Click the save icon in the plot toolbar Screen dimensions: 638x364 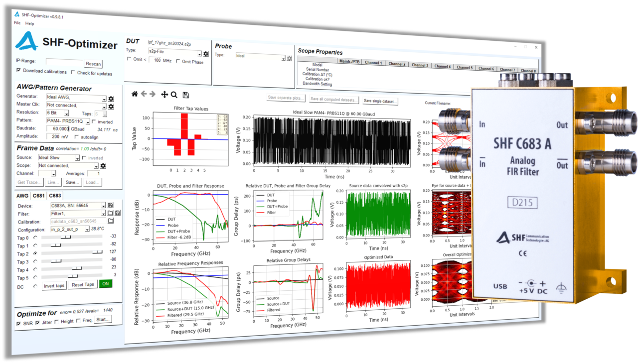point(185,95)
